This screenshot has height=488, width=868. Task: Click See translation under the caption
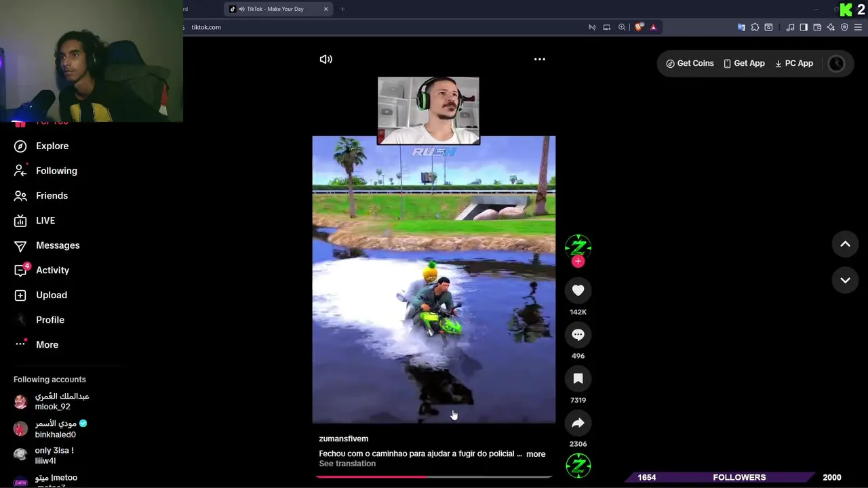coord(347,464)
